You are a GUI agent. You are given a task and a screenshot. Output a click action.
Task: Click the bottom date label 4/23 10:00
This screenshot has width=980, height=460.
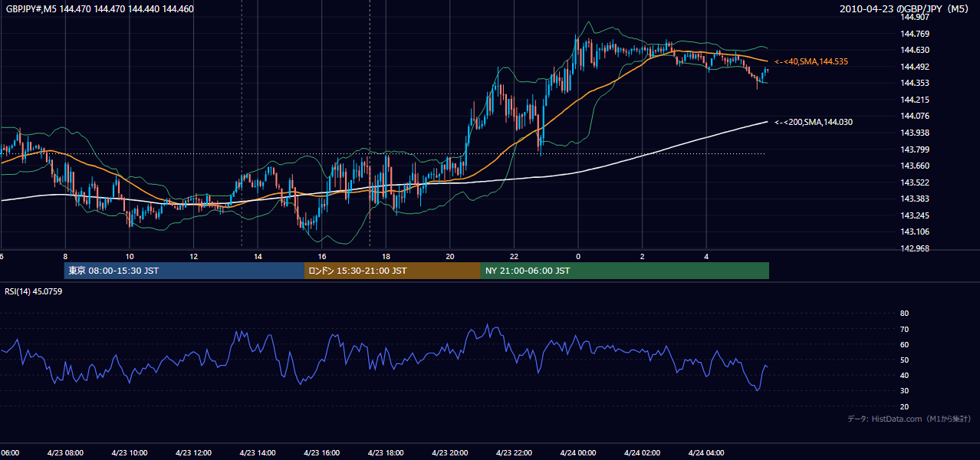tap(129, 452)
